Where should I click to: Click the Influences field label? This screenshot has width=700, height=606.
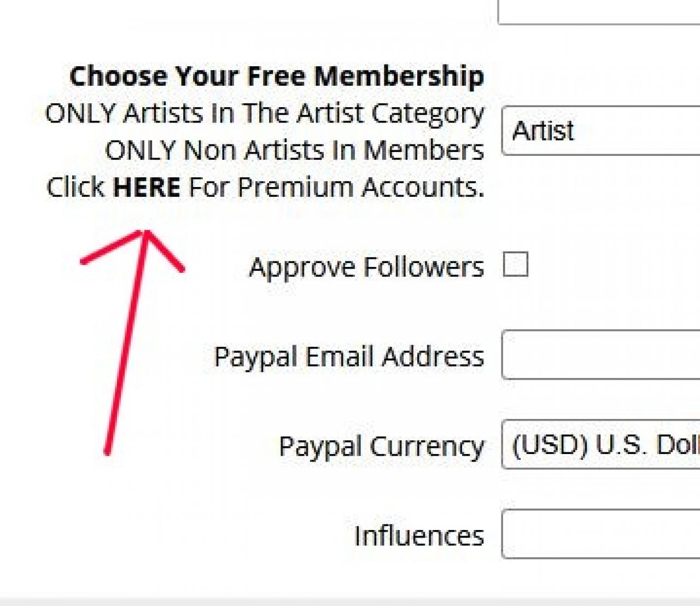click(x=419, y=536)
